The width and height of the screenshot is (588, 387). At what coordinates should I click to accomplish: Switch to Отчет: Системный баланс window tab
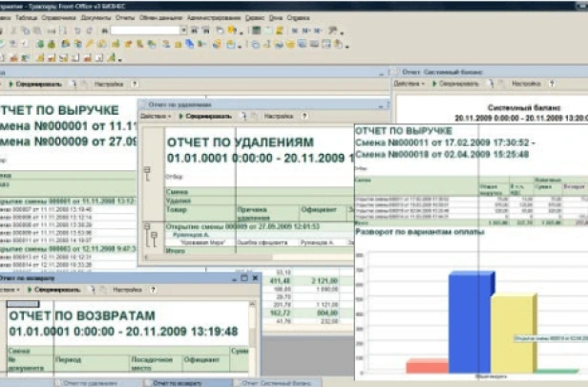click(x=277, y=381)
